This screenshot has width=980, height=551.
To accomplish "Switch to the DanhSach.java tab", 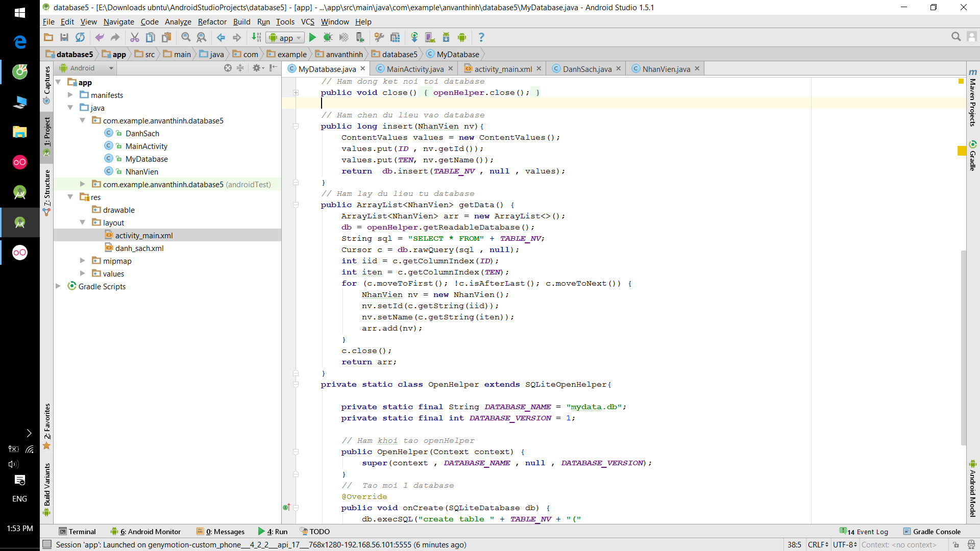I will pos(586,69).
